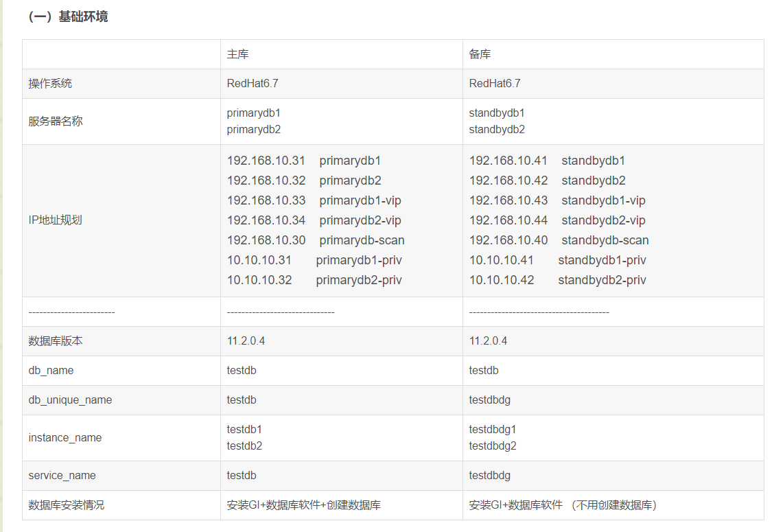
Task: Click standby instance name testdbdg1
Action: point(493,430)
